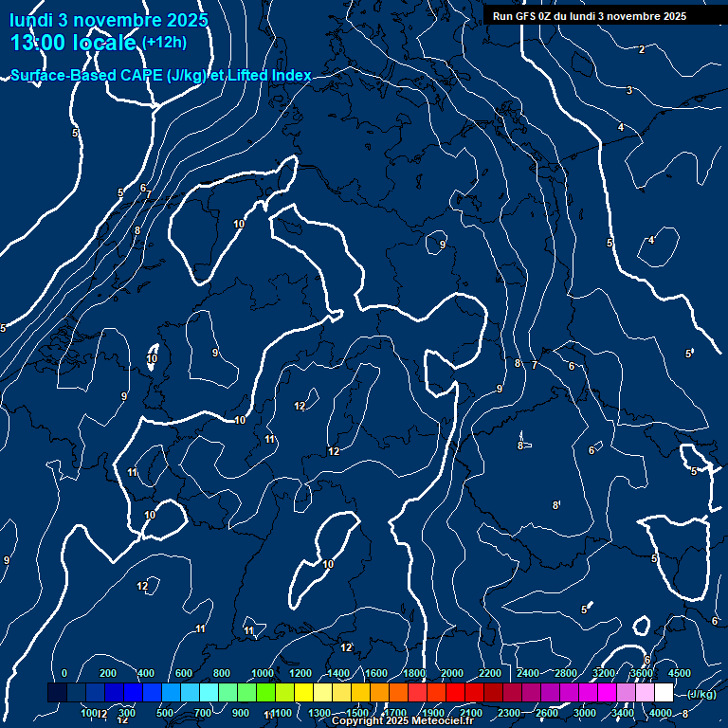This screenshot has height=728, width=728.
Task: Click the '2400' legend label
Action: click(528, 673)
